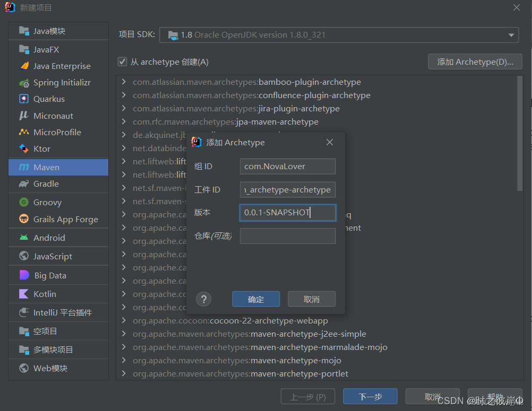Click the 下一步 button
The image size is (532, 411).
(370, 397)
